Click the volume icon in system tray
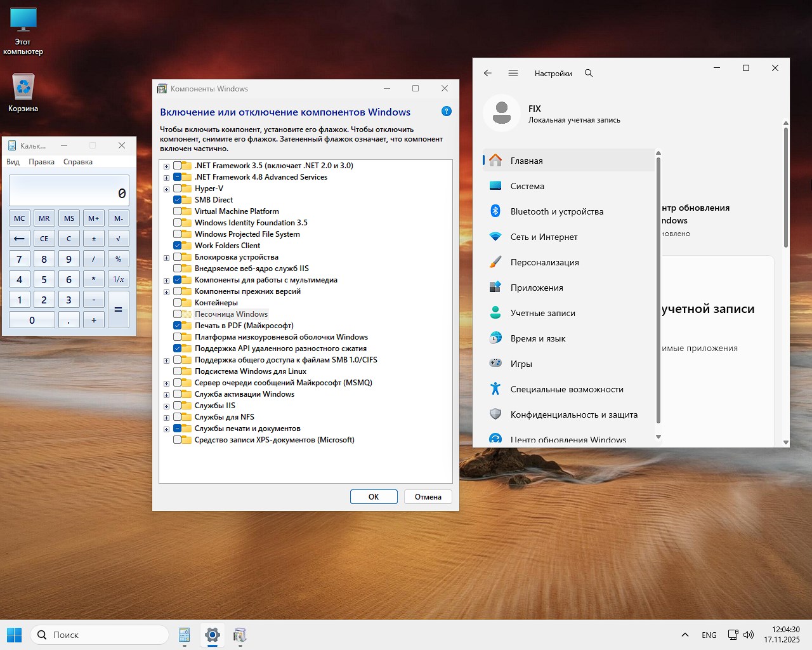 pyautogui.click(x=749, y=635)
